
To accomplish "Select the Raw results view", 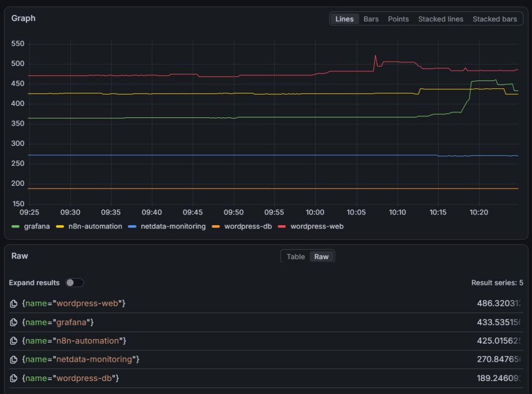I will (321, 256).
